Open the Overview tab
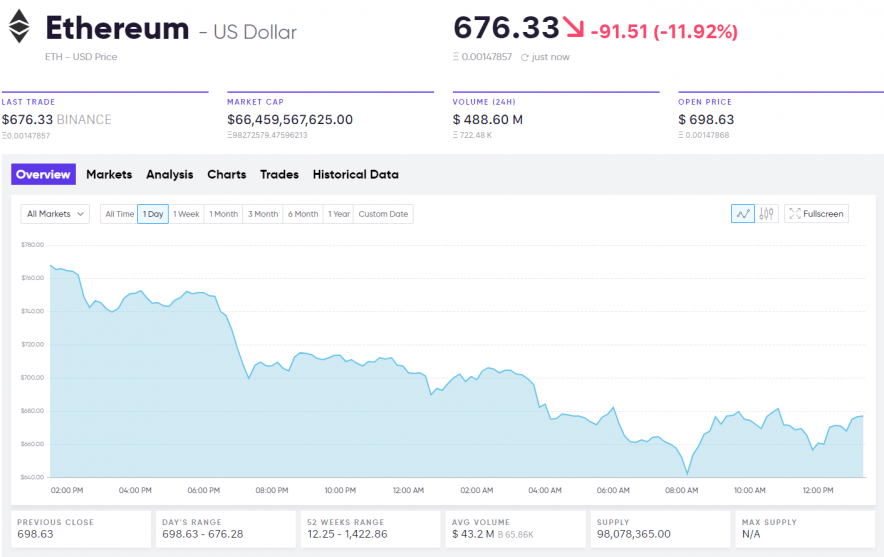Viewport: 884px width, 557px height. tap(43, 175)
